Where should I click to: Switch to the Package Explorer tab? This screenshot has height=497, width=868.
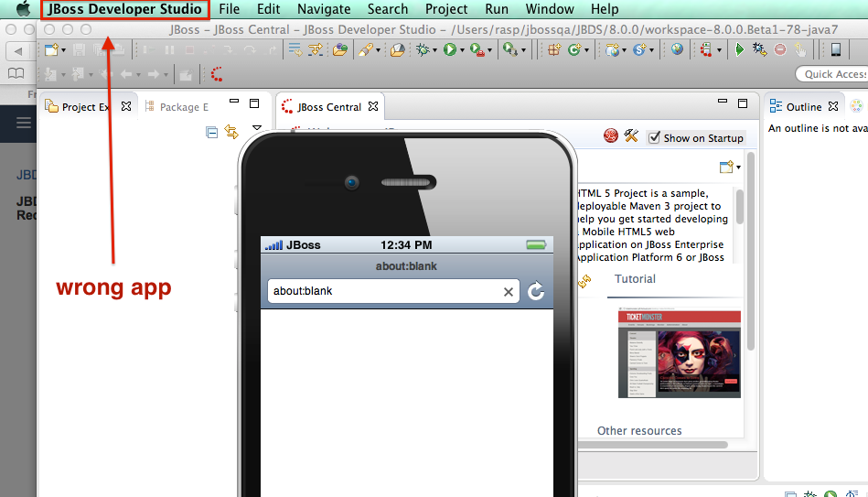[x=177, y=107]
